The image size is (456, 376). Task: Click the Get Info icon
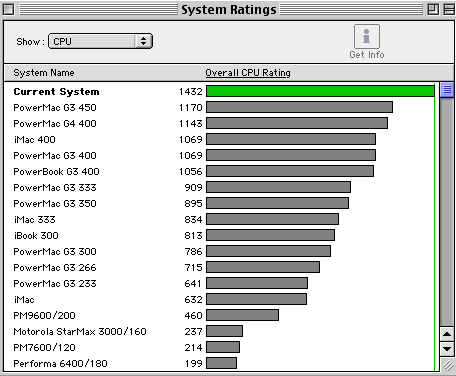pyautogui.click(x=367, y=36)
